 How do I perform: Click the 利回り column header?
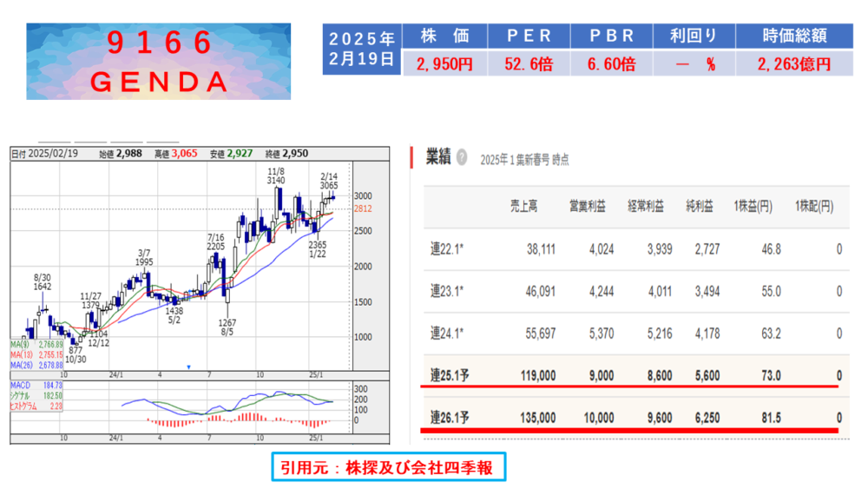tap(694, 36)
